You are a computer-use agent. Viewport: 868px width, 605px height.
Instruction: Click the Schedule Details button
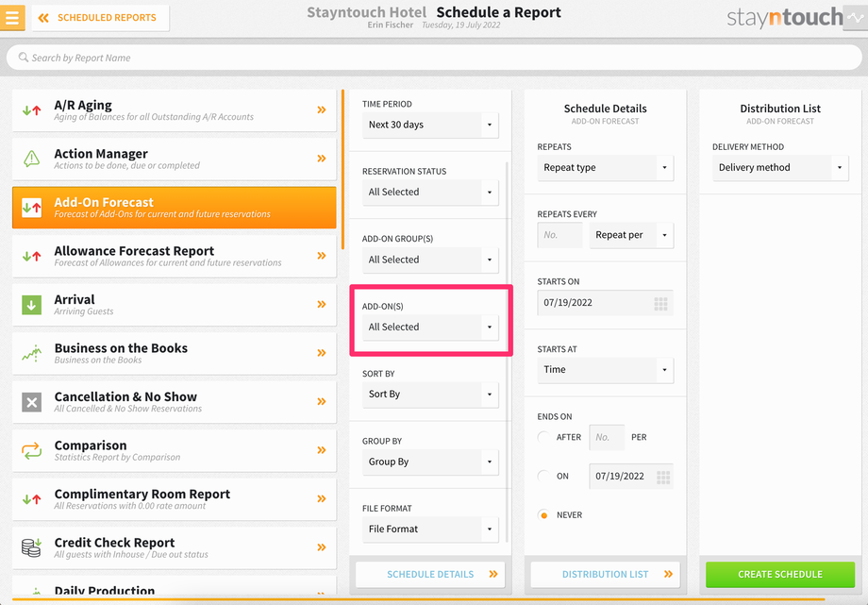tap(430, 575)
